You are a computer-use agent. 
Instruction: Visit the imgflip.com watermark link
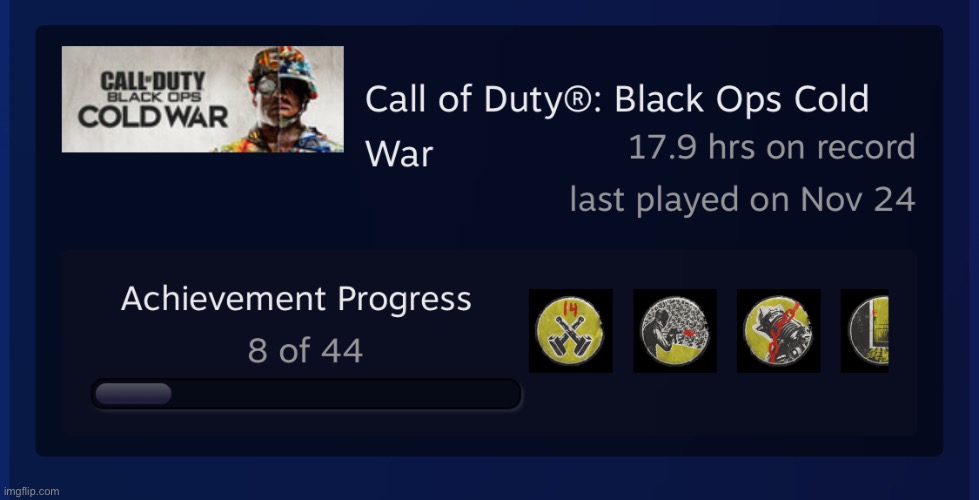(x=30, y=491)
